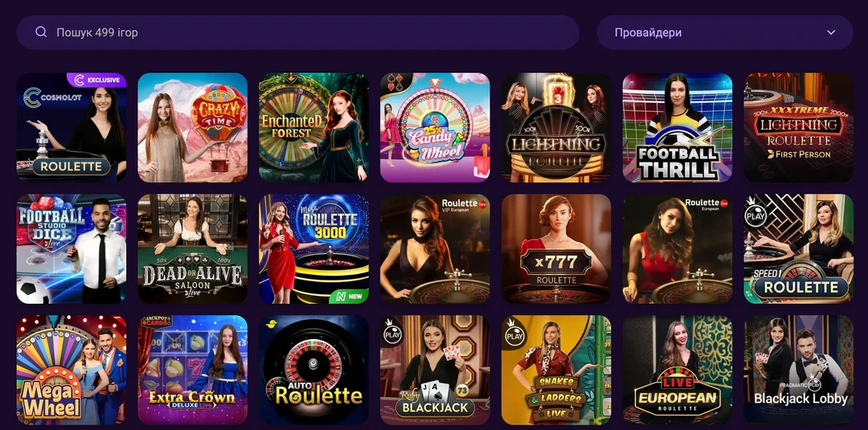
Task: Launch the Football Thrill game
Action: (x=677, y=128)
